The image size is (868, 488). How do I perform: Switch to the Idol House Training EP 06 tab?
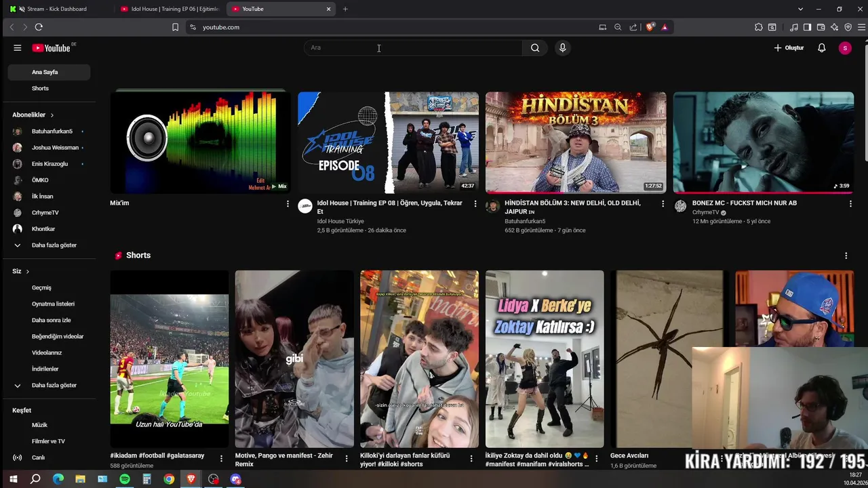(x=170, y=9)
